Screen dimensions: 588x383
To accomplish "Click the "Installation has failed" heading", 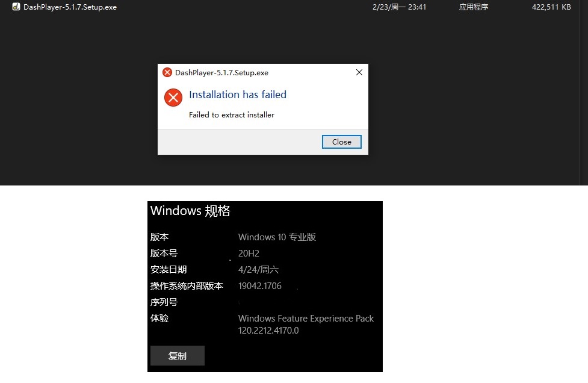I will 237,95.
